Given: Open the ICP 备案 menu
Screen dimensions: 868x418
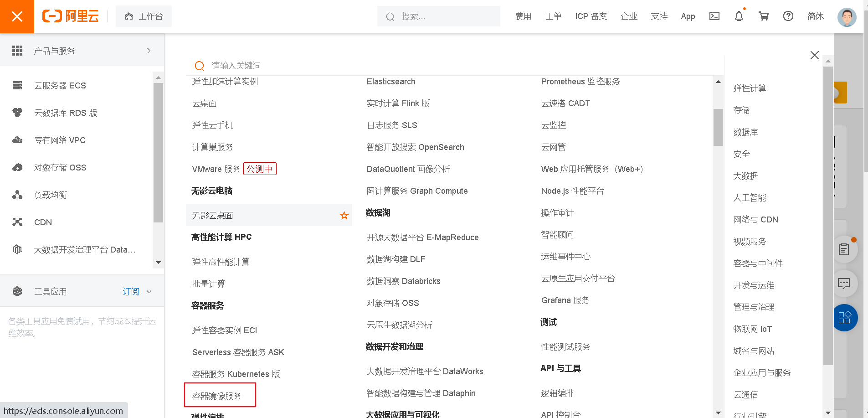Looking at the screenshot, I should click(591, 16).
